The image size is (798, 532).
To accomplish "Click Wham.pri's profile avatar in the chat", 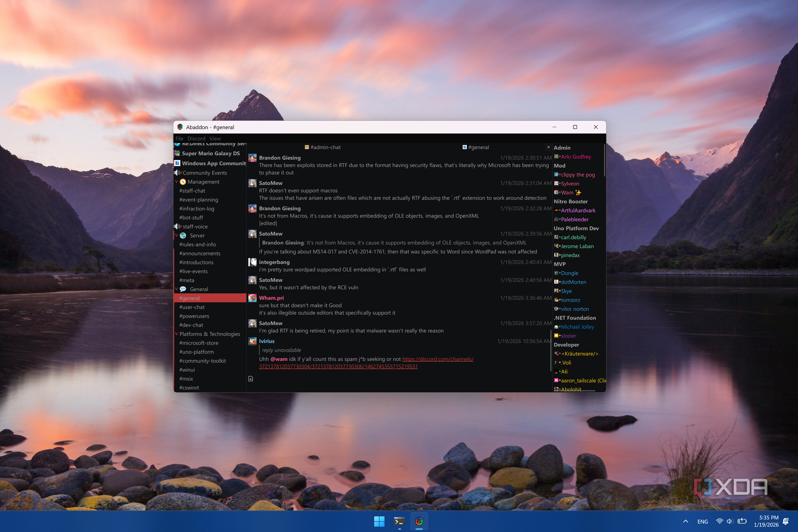I will (x=252, y=298).
